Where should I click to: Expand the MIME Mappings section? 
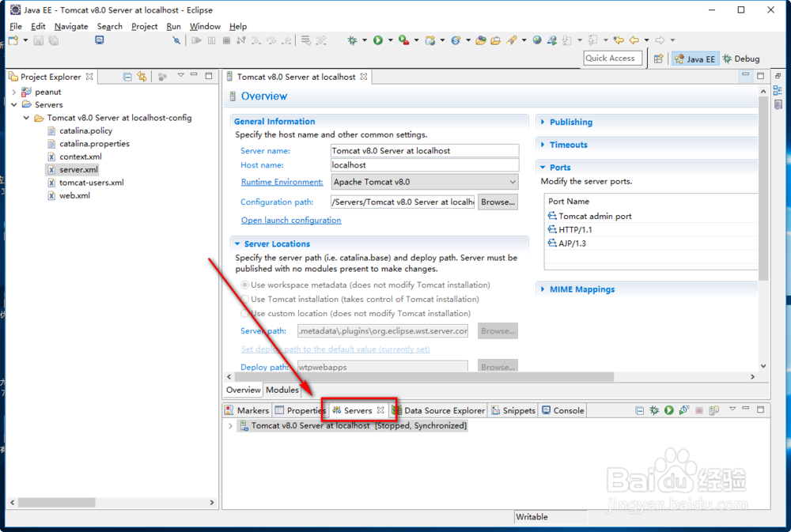pyautogui.click(x=543, y=289)
